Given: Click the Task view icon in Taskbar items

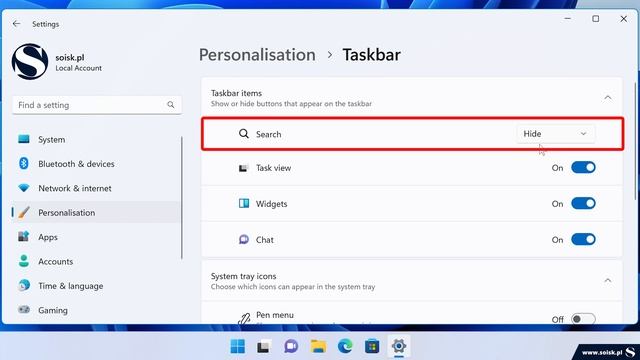Looking at the screenshot, I should pyautogui.click(x=243, y=168).
